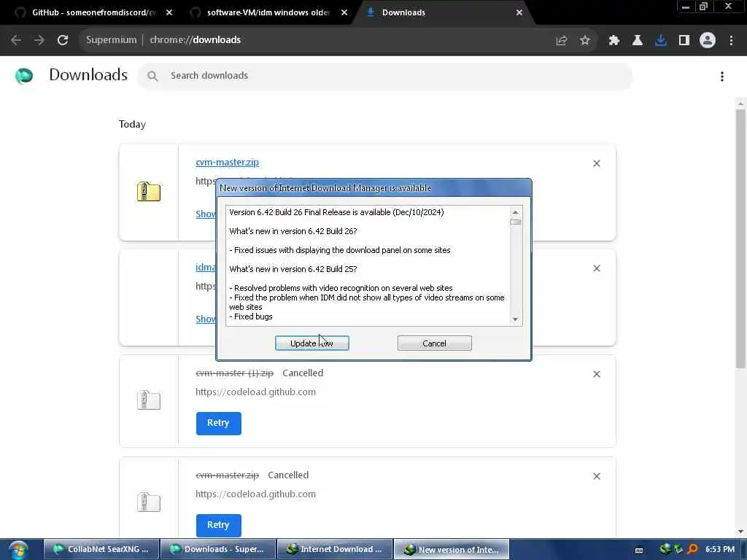Click the Windows Start orb

[x=18, y=550]
